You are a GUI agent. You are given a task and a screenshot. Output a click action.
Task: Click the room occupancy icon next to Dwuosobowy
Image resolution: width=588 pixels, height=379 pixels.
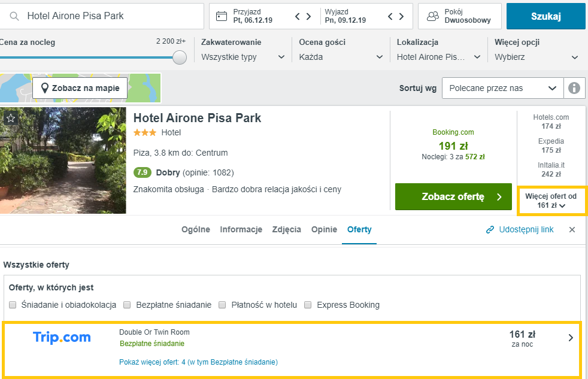click(433, 16)
